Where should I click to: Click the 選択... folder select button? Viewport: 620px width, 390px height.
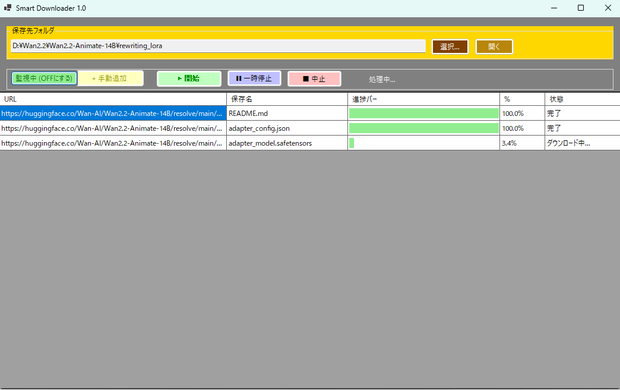tap(450, 47)
